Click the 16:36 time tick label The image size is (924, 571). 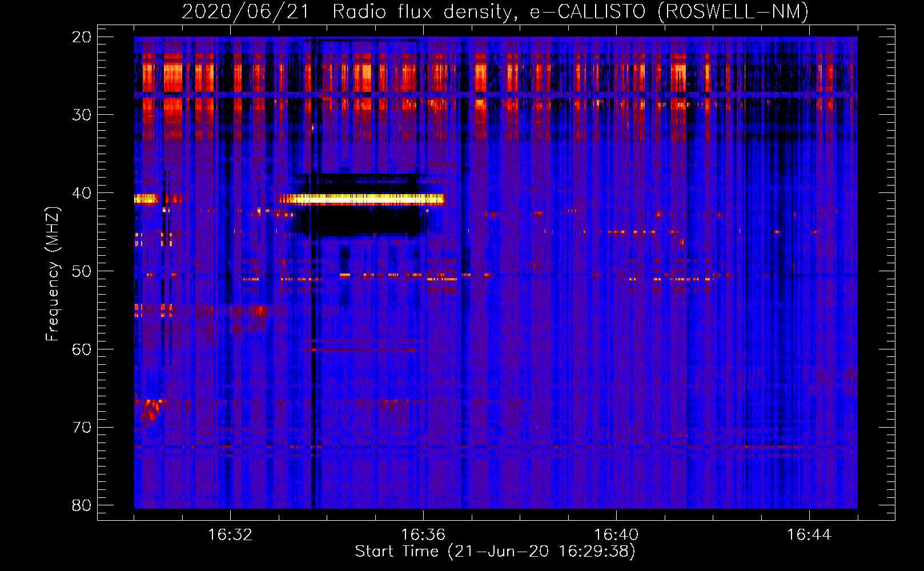(x=423, y=535)
